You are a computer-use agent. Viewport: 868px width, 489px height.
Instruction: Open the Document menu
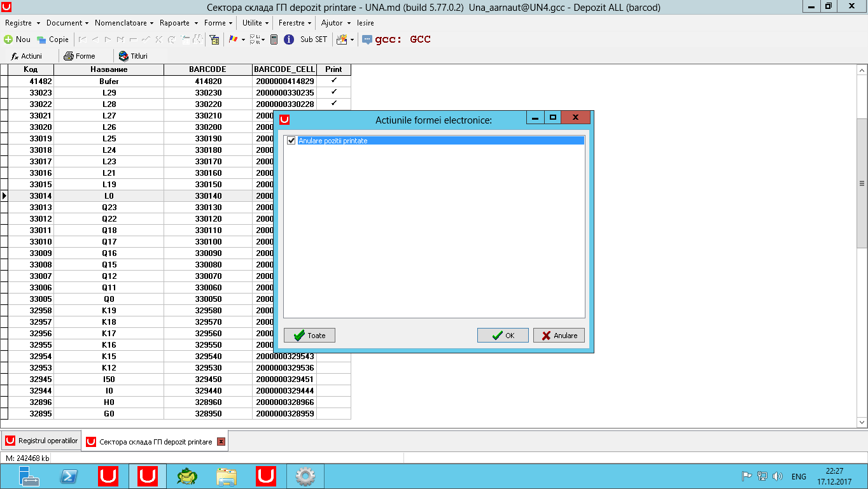click(x=67, y=23)
